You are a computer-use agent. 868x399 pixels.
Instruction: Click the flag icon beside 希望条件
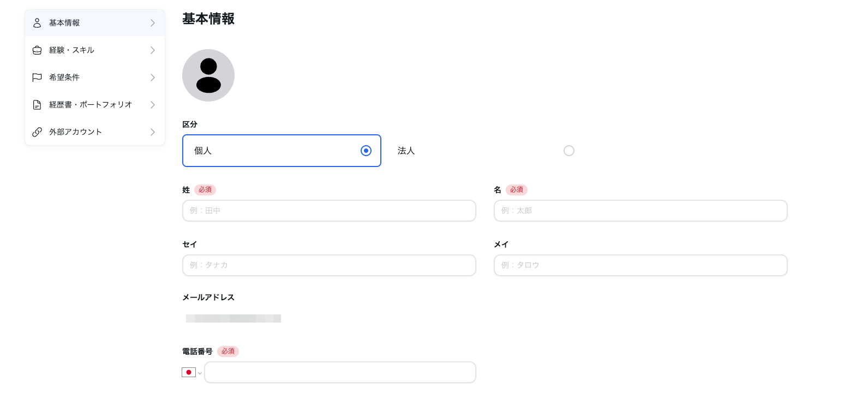(x=37, y=78)
